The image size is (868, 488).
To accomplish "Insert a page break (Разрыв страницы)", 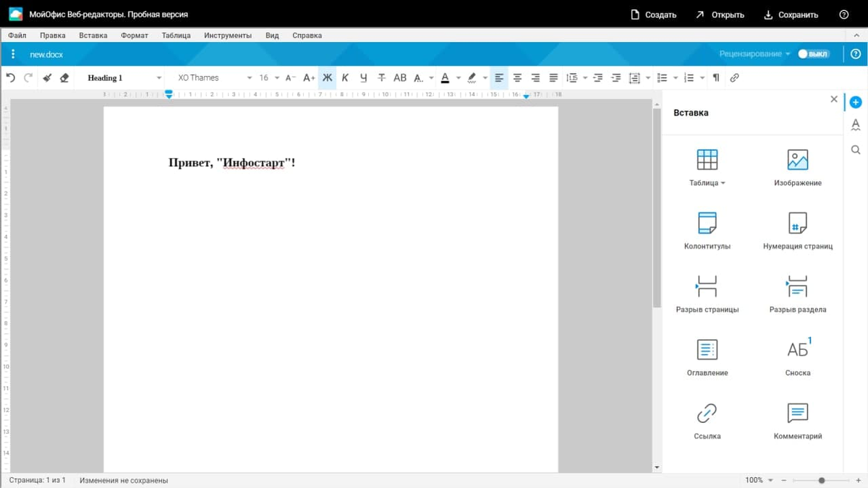I will (x=707, y=294).
